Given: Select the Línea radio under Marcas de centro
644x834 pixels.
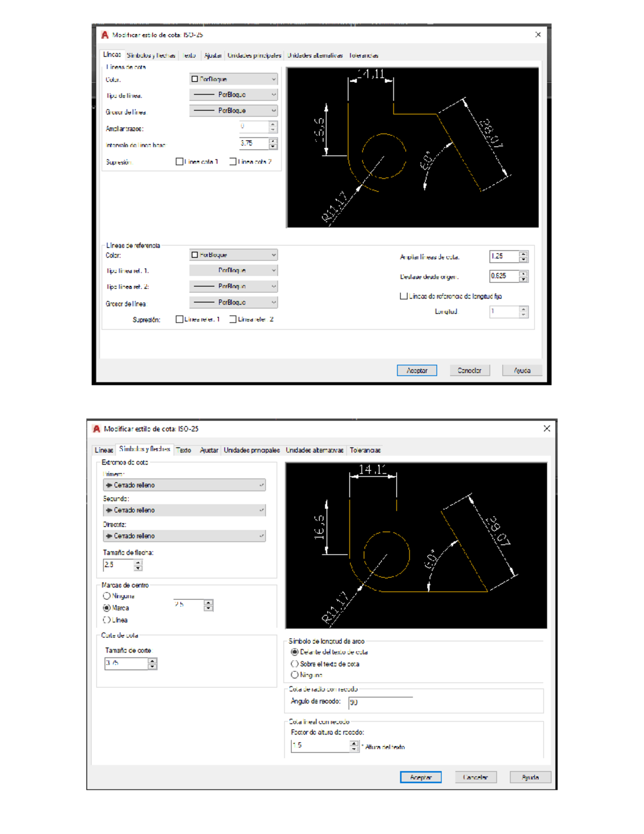Looking at the screenshot, I should click(x=107, y=620).
